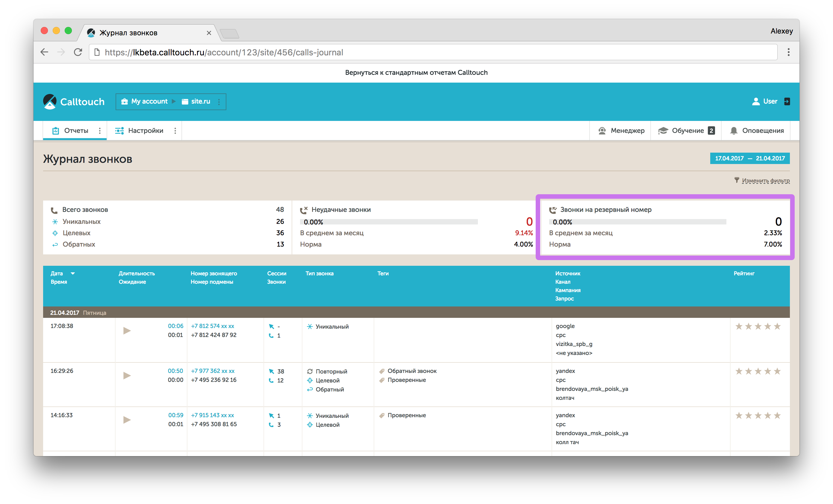Click the Звонки на резервный номер icon
The image size is (833, 504).
pos(552,210)
